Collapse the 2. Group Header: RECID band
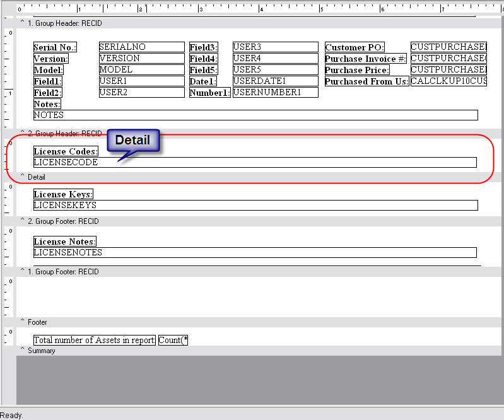 [x=23, y=134]
